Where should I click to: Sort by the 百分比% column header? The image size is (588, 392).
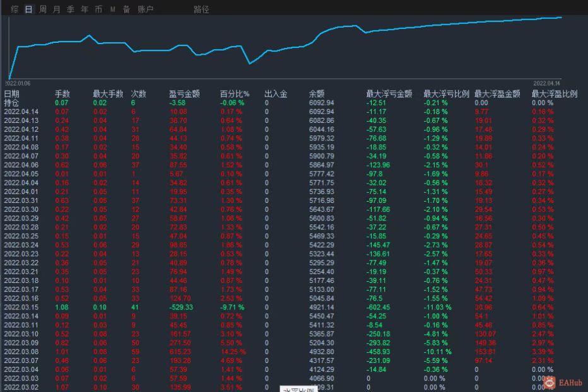point(235,94)
